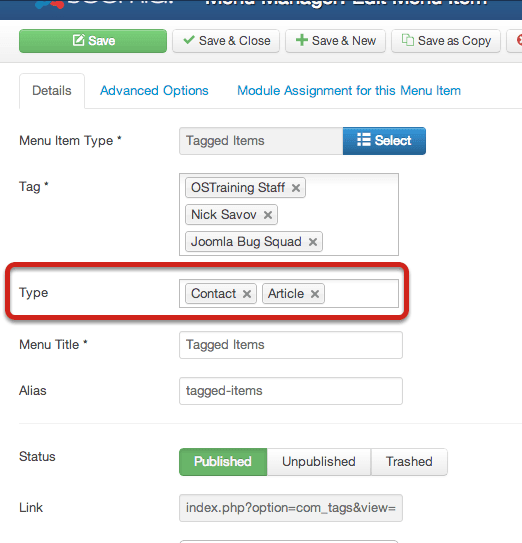Remove the OSTraining Staff tag
This screenshot has width=522, height=543.
click(295, 188)
